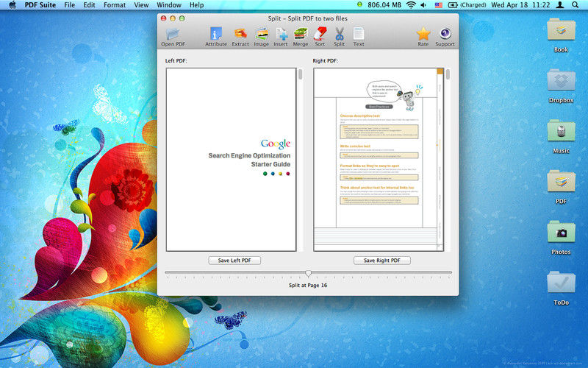The image size is (588, 368).
Task: Click the date and time clock
Action: (520, 5)
